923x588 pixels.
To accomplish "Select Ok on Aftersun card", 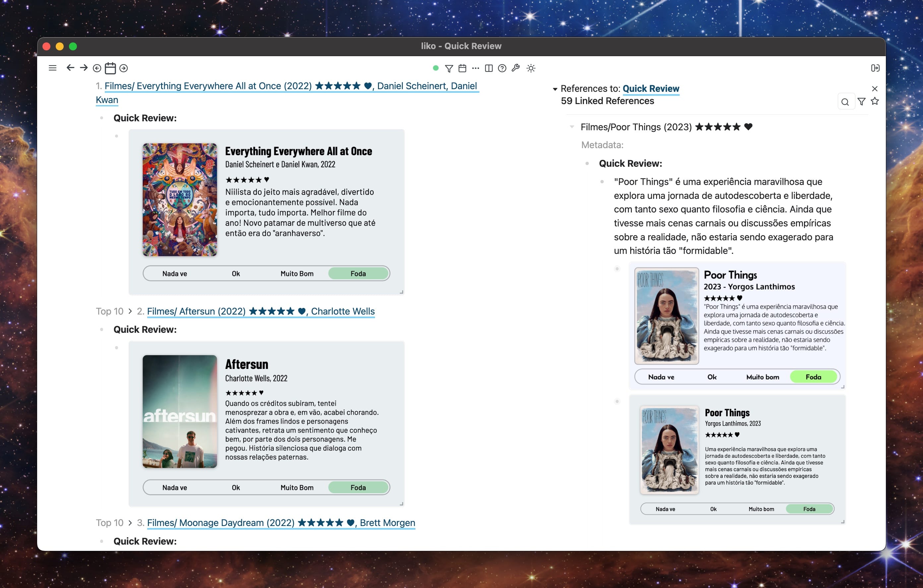I will [236, 487].
